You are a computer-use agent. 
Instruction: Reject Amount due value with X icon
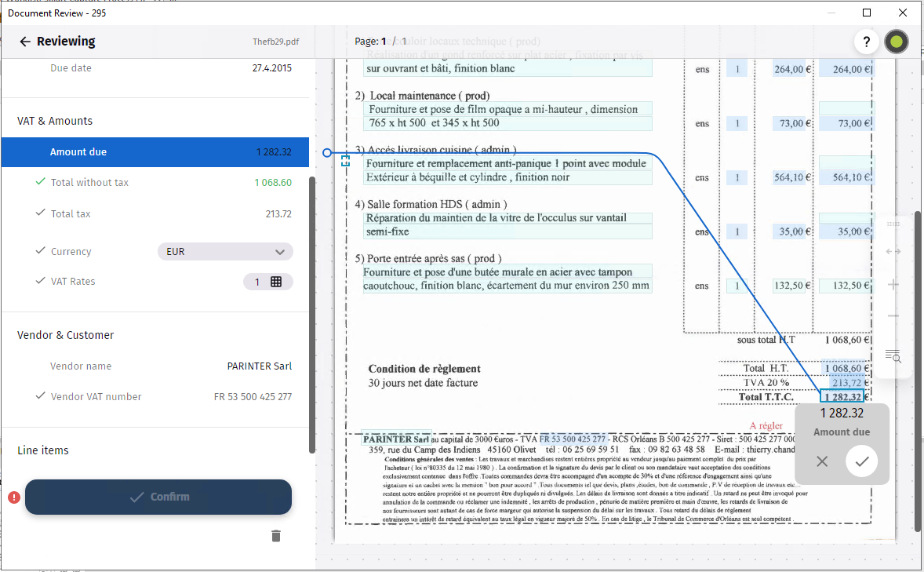tap(822, 461)
